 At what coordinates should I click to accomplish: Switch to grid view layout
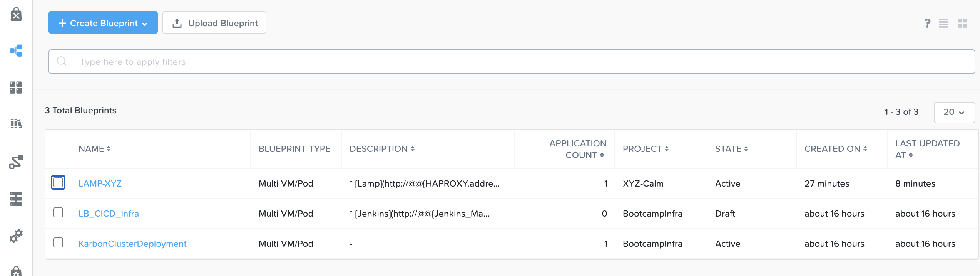[962, 23]
